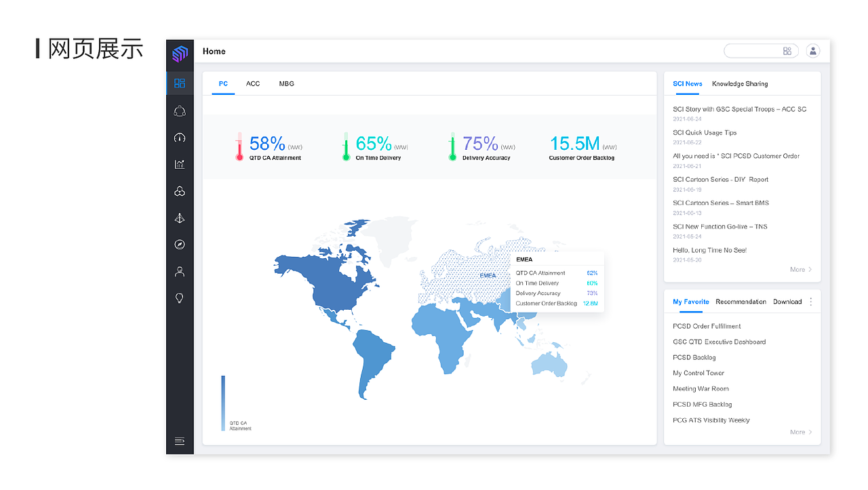Screen dimensions: 868x490
Task: Select the My Favorite tab
Action: tap(691, 302)
